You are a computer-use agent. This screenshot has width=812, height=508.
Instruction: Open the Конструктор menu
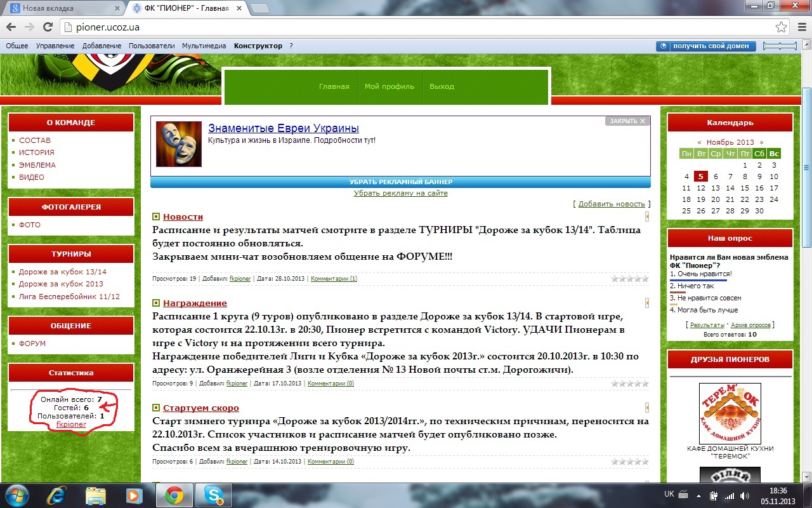click(x=258, y=46)
